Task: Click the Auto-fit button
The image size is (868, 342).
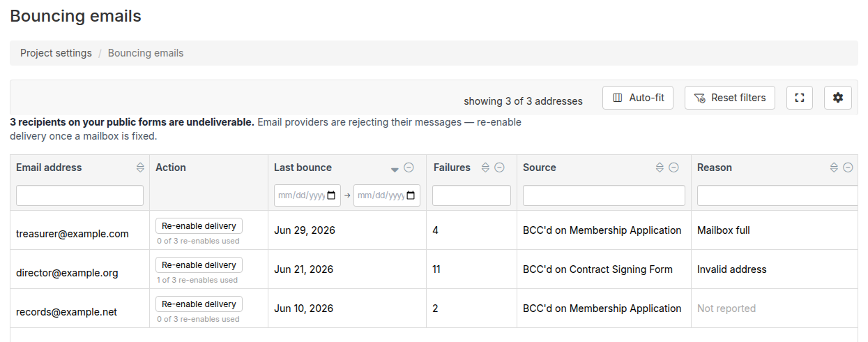Action: 638,98
